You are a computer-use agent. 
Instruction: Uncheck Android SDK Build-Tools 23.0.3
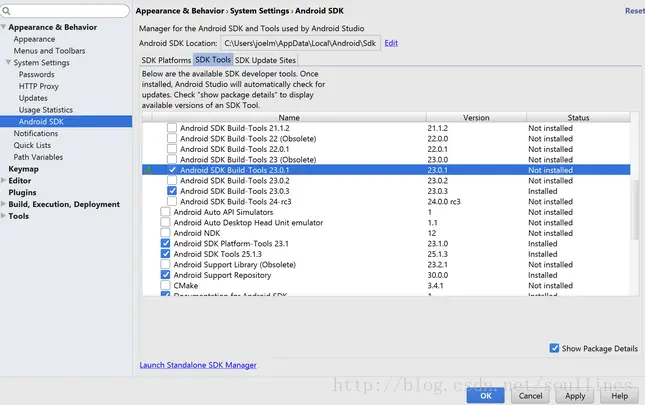pos(172,191)
